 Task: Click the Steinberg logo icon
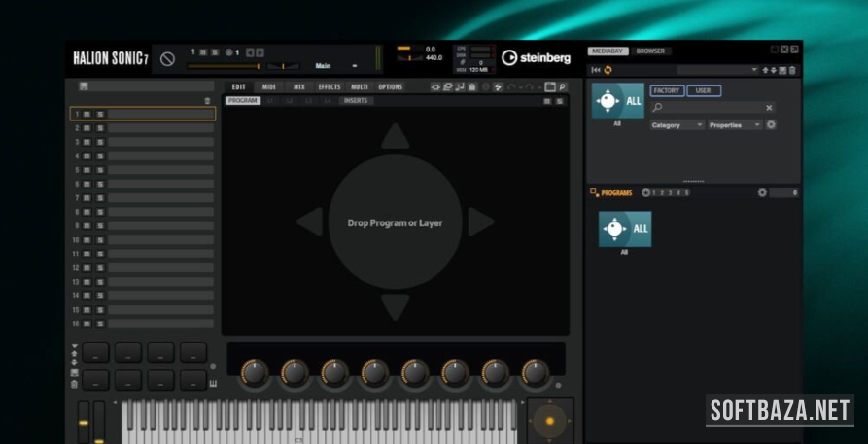pyautogui.click(x=509, y=58)
